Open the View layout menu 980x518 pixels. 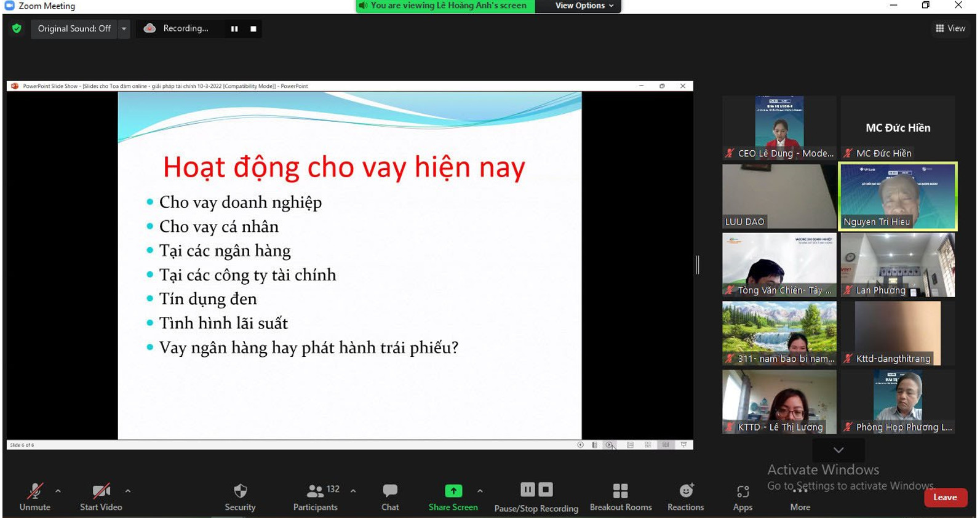tap(950, 28)
